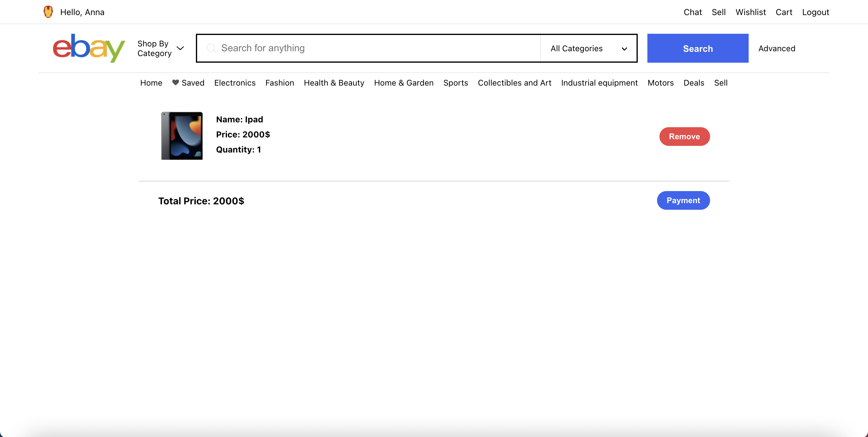Screen dimensions: 868x437
Task: Toggle the Sports category link
Action: point(456,83)
